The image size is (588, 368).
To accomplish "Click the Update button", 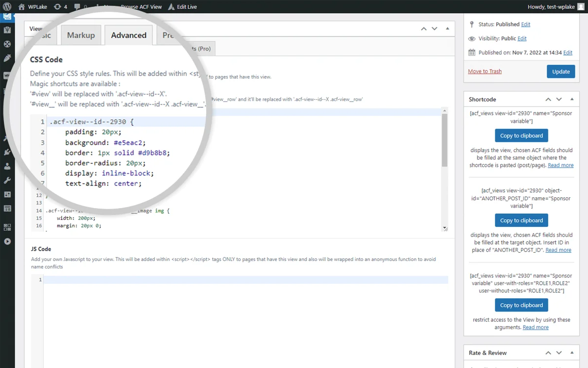I will [x=561, y=72].
